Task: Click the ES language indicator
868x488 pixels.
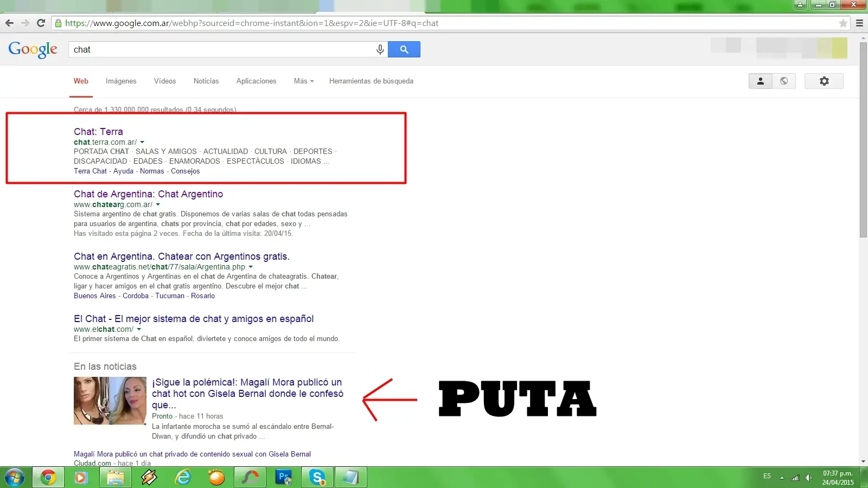Action: coord(767,476)
